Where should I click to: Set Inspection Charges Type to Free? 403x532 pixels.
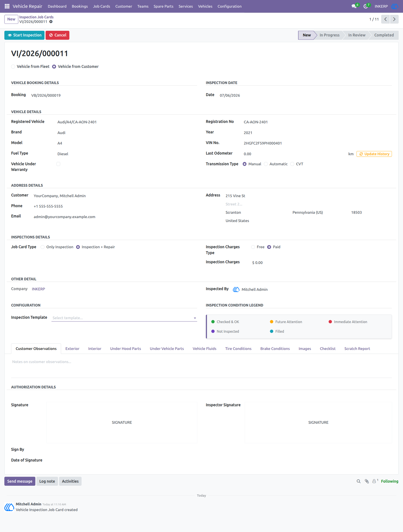[253, 247]
